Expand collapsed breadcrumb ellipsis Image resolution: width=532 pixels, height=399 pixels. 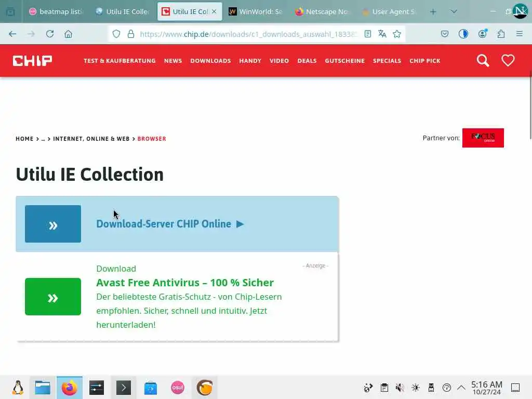pos(43,139)
